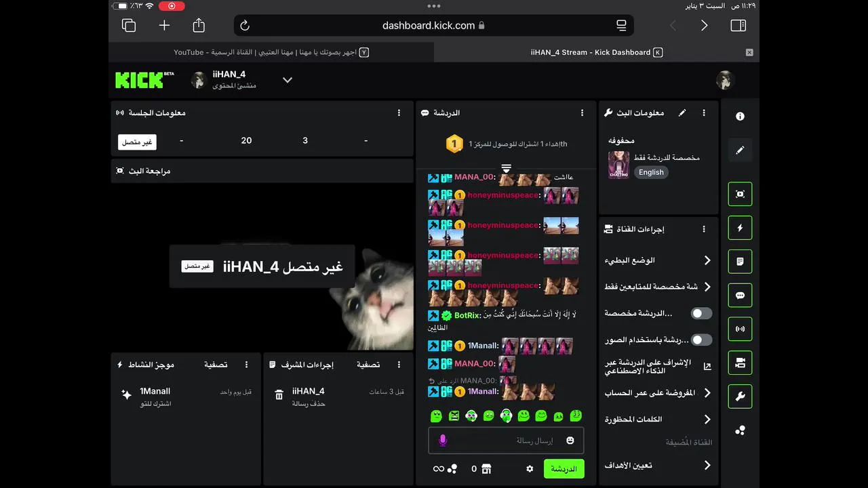This screenshot has height=488, width=868.
Task: Click the screen recording indicator in status bar
Action: tap(172, 6)
